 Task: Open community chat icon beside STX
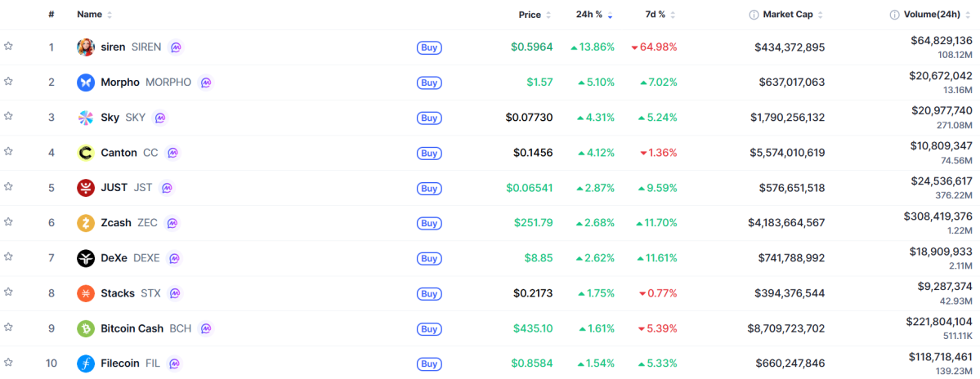[174, 293]
